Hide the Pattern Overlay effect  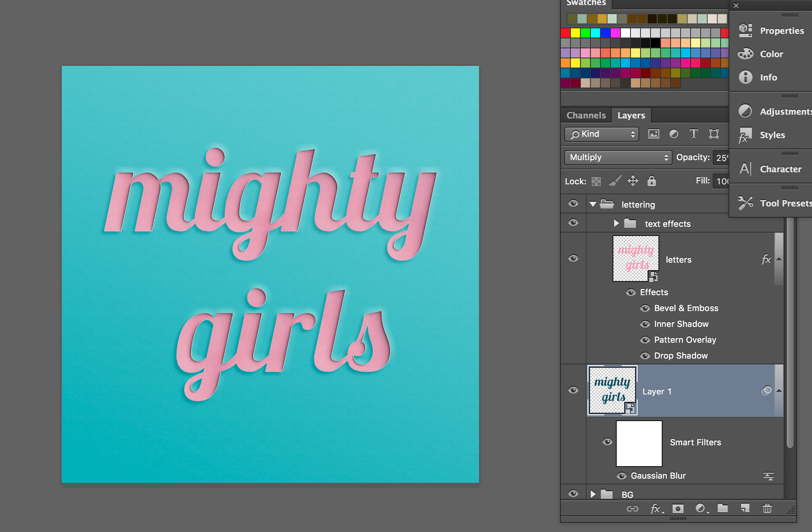coord(645,340)
